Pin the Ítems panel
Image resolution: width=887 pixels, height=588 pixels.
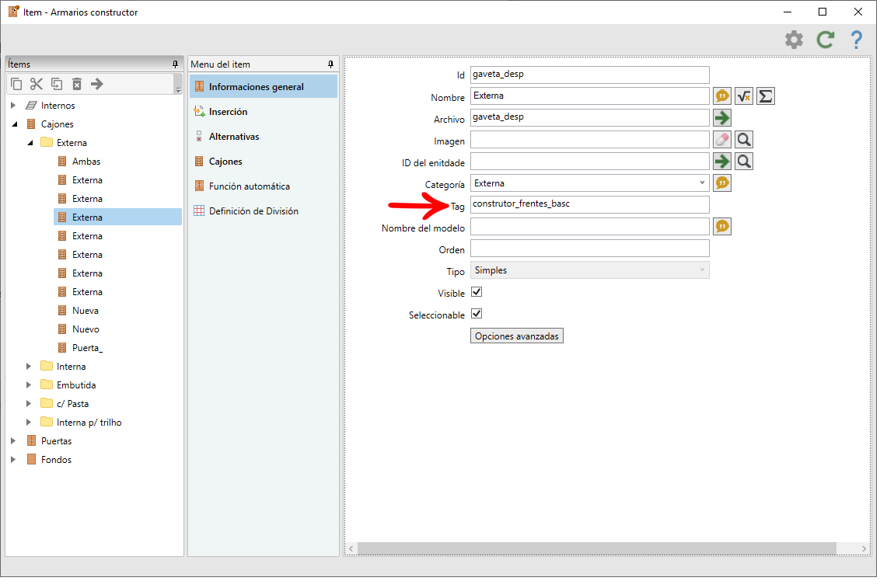coord(175,64)
